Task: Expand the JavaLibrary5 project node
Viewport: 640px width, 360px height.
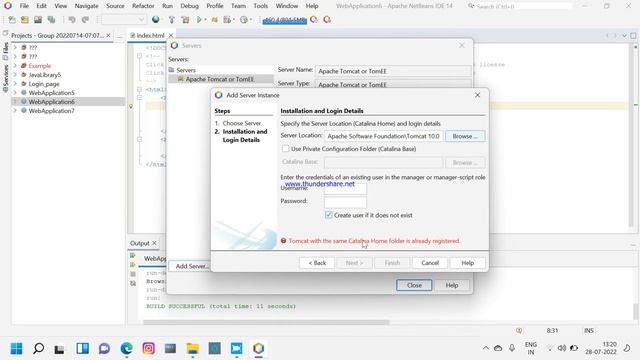Action: tap(15, 75)
